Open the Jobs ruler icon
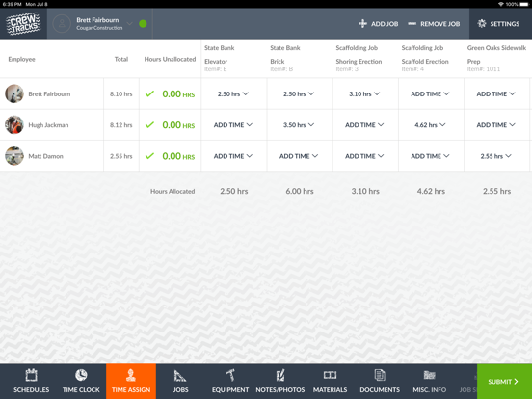Image resolution: width=532 pixels, height=399 pixels. tap(180, 375)
